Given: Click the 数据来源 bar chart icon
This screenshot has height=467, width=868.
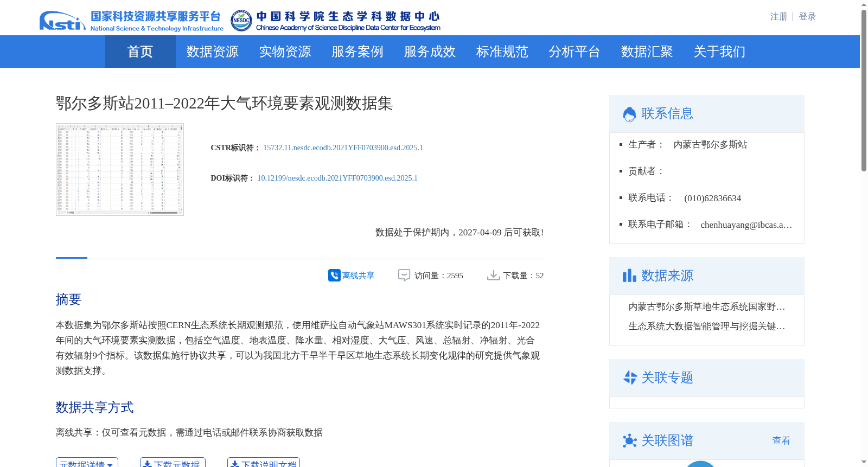Looking at the screenshot, I should (629, 276).
